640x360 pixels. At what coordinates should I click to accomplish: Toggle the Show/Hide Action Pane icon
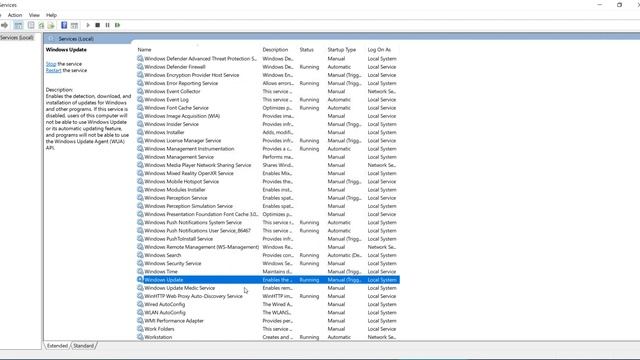[74, 25]
